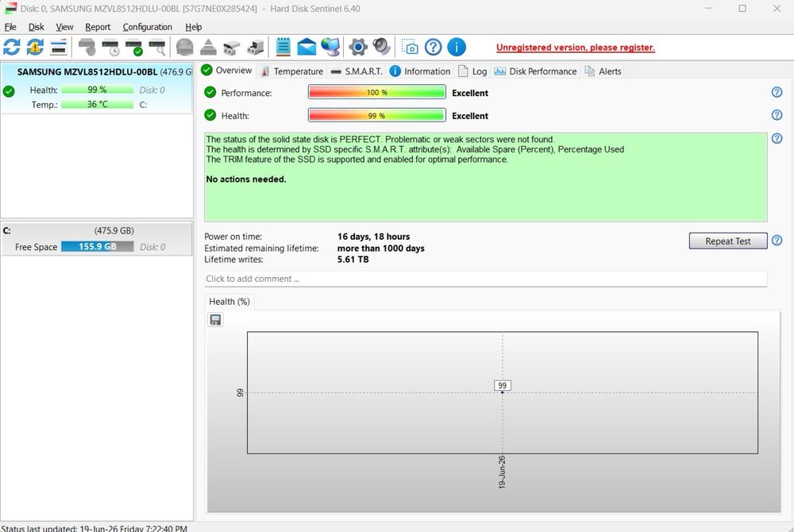Click the disk with shield toolbar icon
The height and width of the screenshot is (532, 794).
point(87,47)
